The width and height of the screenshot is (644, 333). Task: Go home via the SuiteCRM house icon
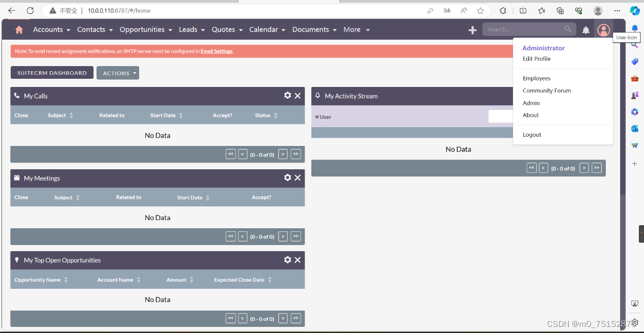(19, 29)
